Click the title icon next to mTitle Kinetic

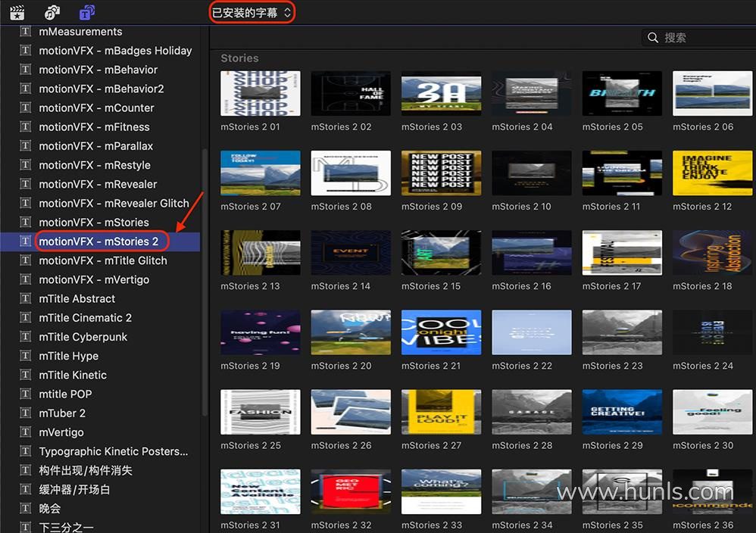pyautogui.click(x=26, y=375)
